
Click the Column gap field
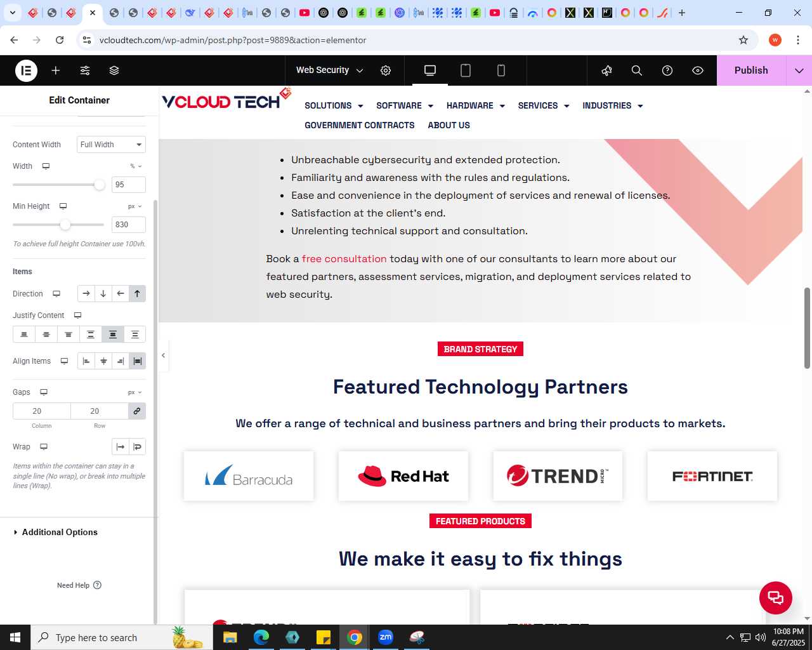tap(42, 411)
